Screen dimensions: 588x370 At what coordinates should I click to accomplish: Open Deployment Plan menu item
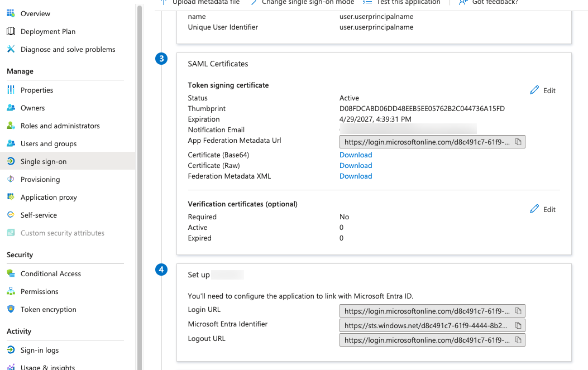click(x=48, y=31)
